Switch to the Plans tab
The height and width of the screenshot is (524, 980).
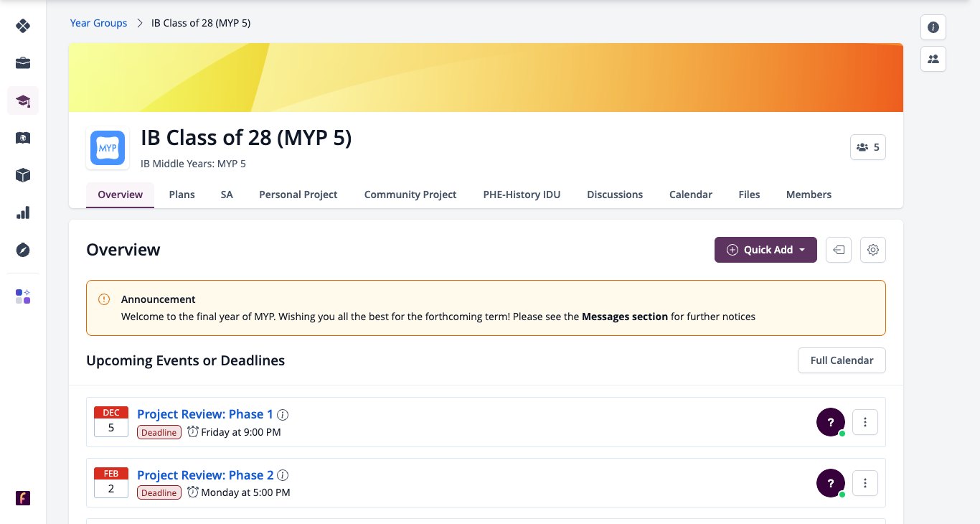coord(182,195)
